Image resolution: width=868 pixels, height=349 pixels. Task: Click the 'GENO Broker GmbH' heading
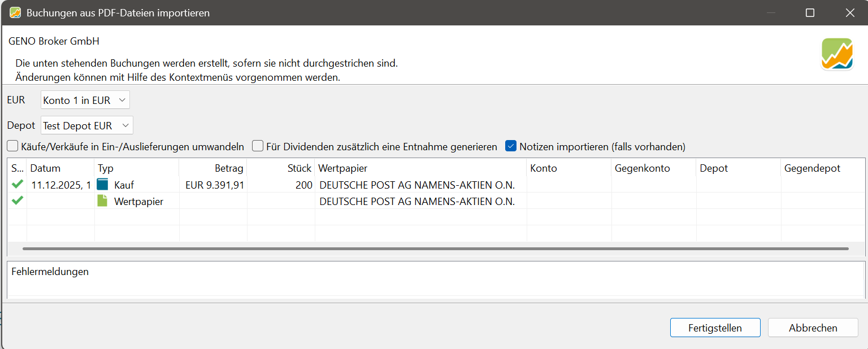coord(54,41)
